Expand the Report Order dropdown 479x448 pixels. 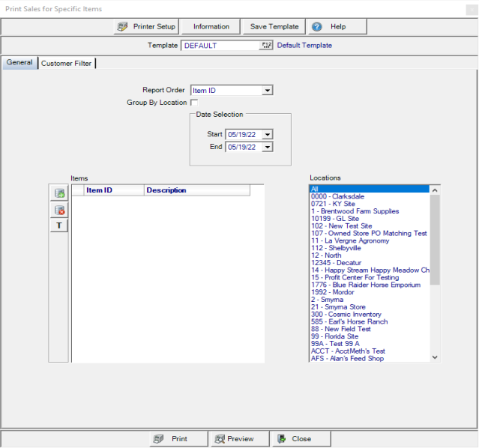pos(268,91)
